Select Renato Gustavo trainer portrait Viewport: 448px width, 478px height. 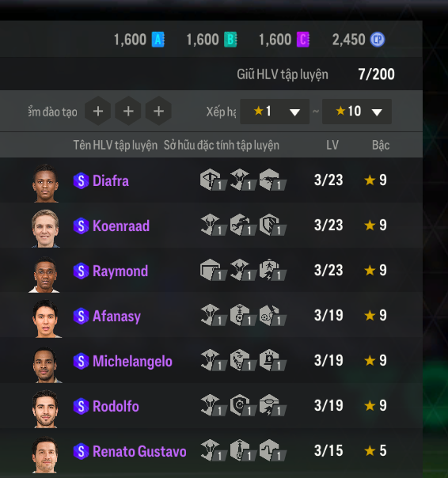(x=45, y=455)
